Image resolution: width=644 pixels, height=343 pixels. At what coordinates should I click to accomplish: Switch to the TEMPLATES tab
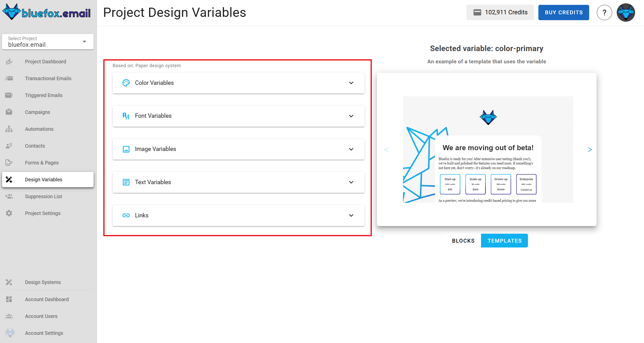(x=504, y=240)
